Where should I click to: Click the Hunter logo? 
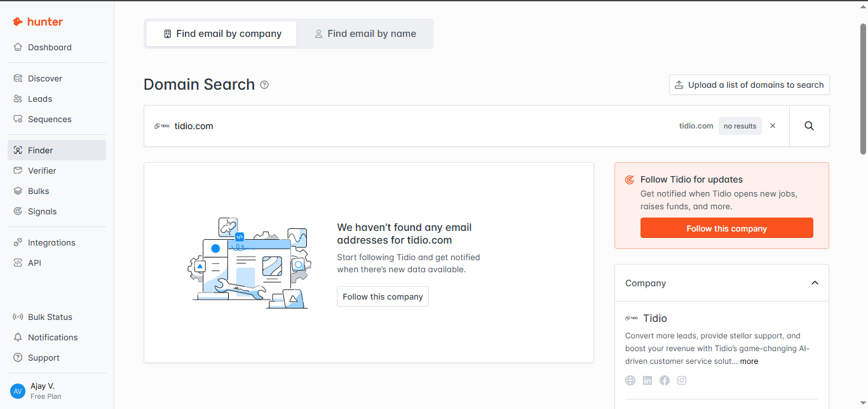(x=37, y=22)
